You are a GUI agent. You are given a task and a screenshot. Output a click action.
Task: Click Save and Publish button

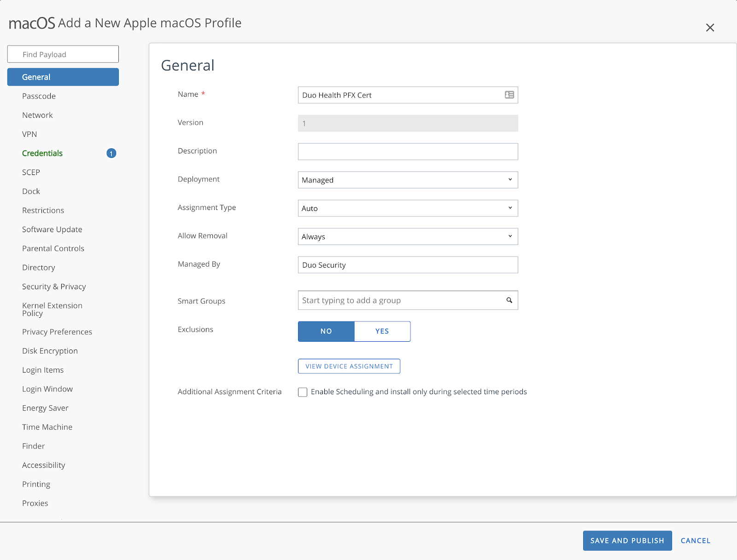click(x=627, y=541)
